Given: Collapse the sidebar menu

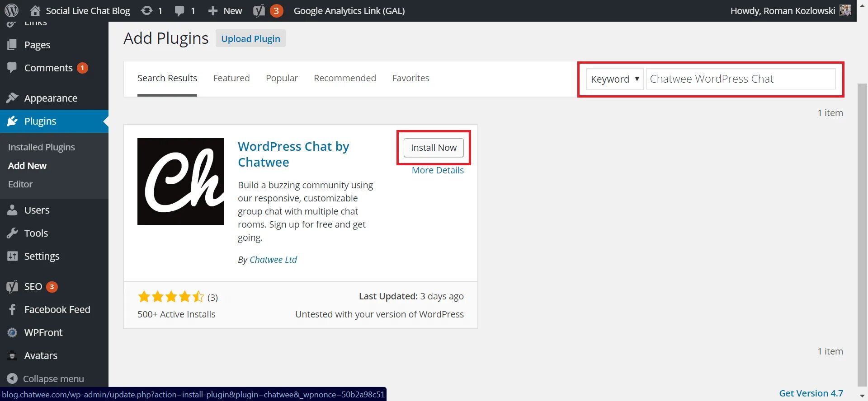Looking at the screenshot, I should 46,378.
